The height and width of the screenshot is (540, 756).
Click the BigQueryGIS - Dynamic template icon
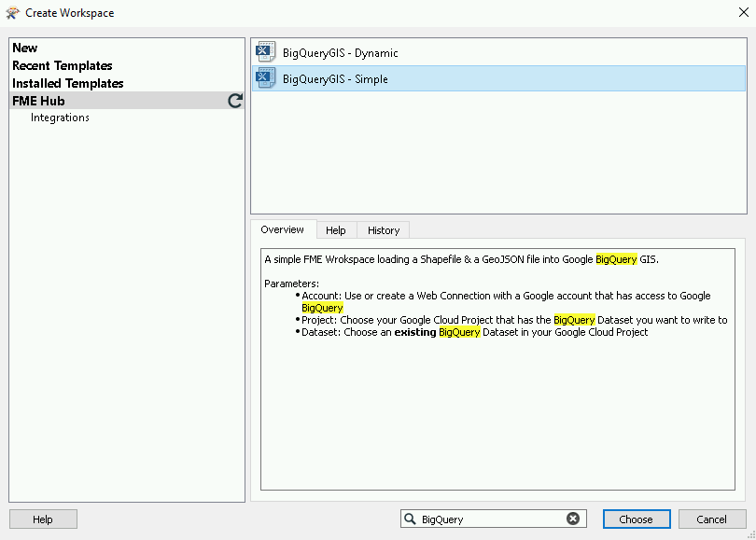click(x=266, y=52)
